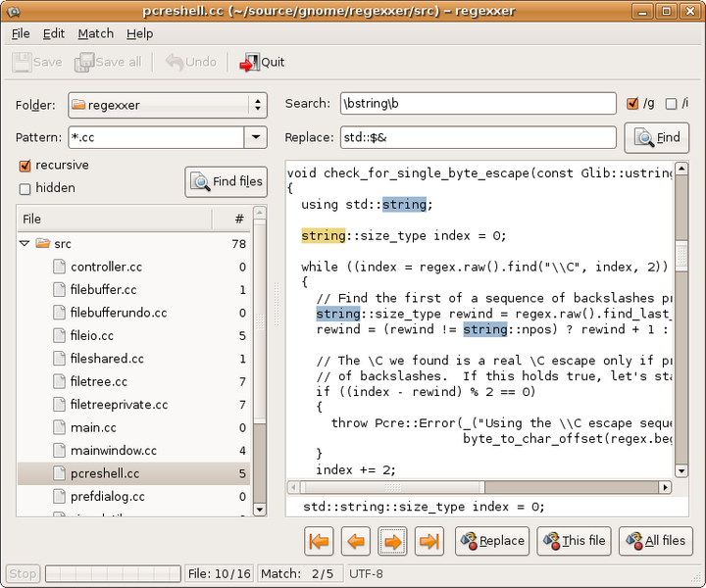Select the fileshared.cc row
706x588 pixels.
(134, 358)
